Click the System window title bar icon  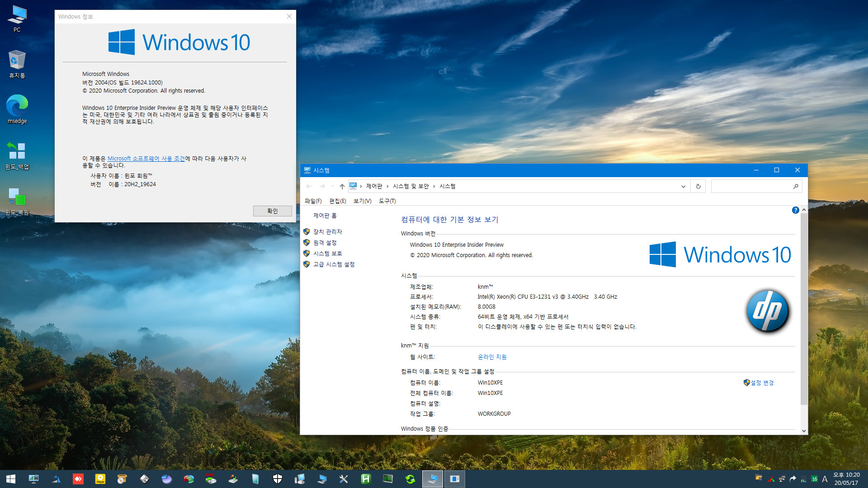click(307, 170)
